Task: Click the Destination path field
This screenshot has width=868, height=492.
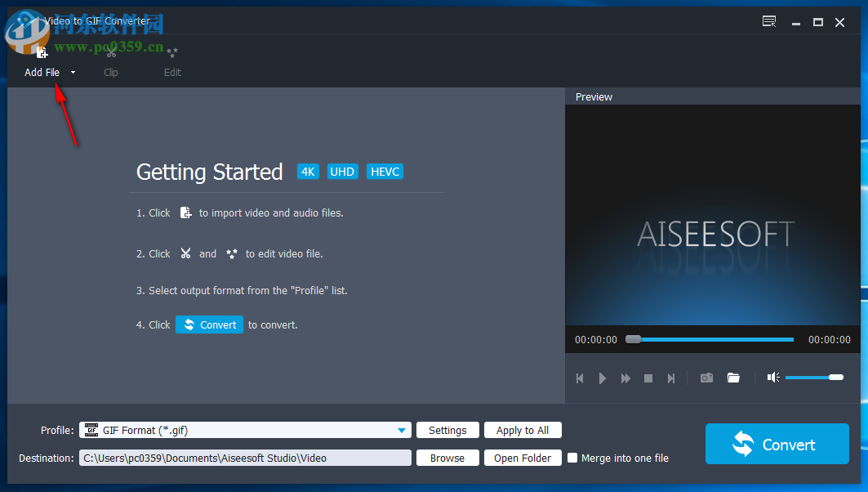Action: tap(245, 458)
